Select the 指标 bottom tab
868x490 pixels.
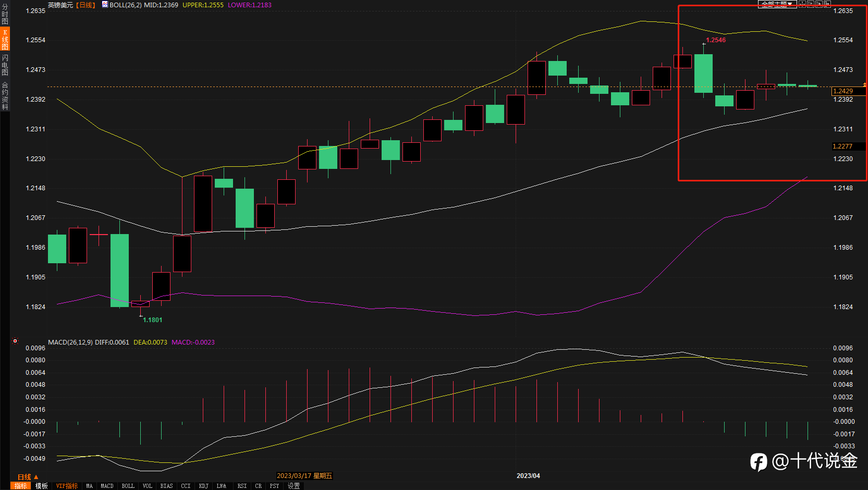tap(21, 486)
